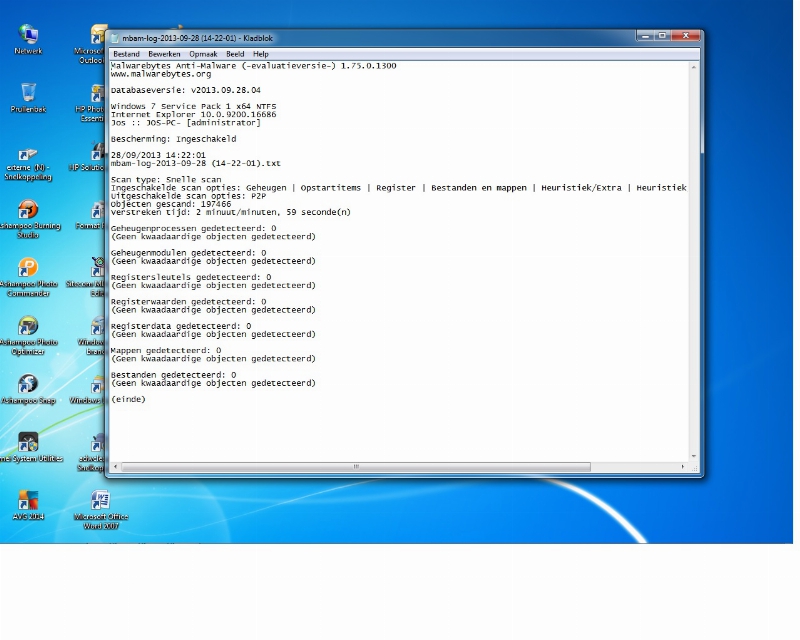
Task: Open the Bestand menu
Action: point(126,54)
